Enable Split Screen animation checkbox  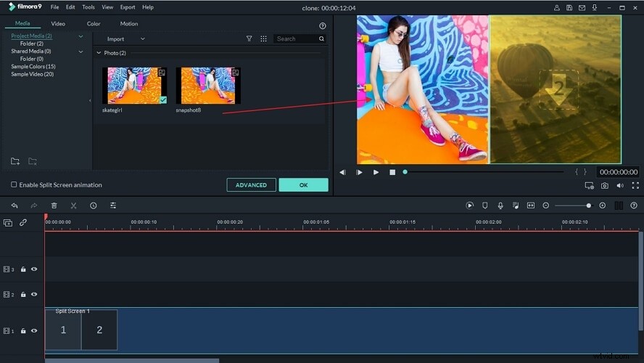pos(14,184)
